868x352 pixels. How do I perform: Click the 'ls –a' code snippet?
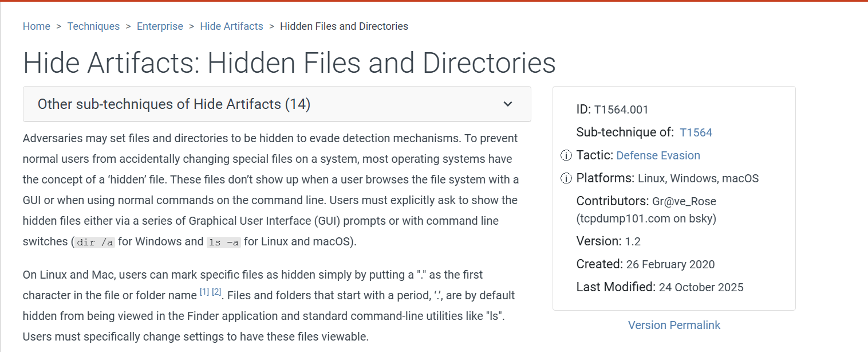click(x=224, y=242)
